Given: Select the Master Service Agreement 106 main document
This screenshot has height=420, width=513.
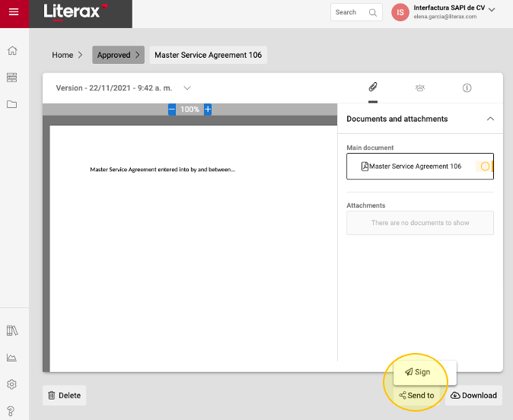Looking at the screenshot, I should pos(419,166).
